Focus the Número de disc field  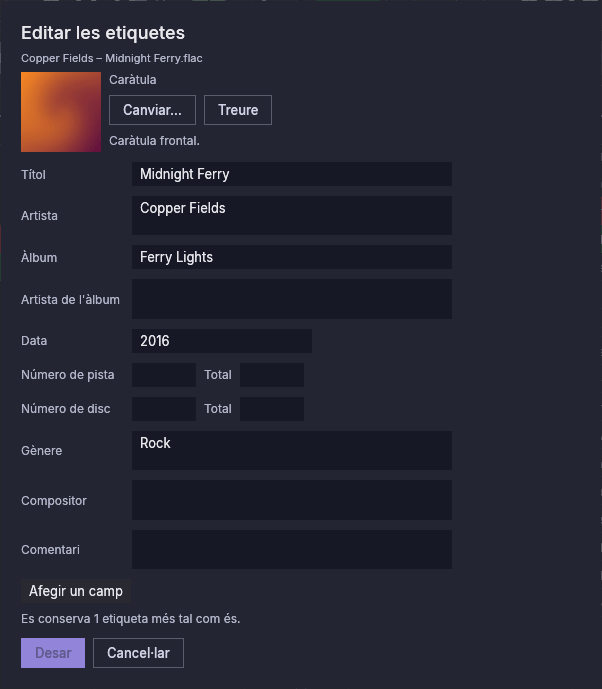click(164, 409)
